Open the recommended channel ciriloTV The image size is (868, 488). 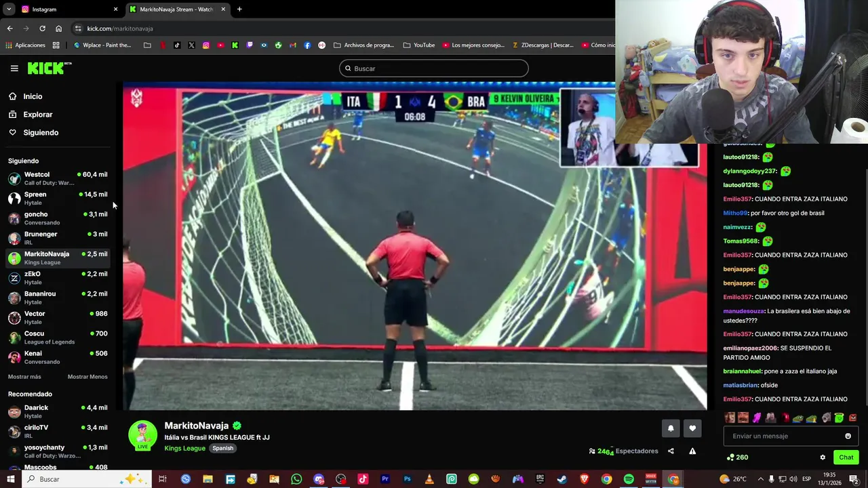click(58, 431)
